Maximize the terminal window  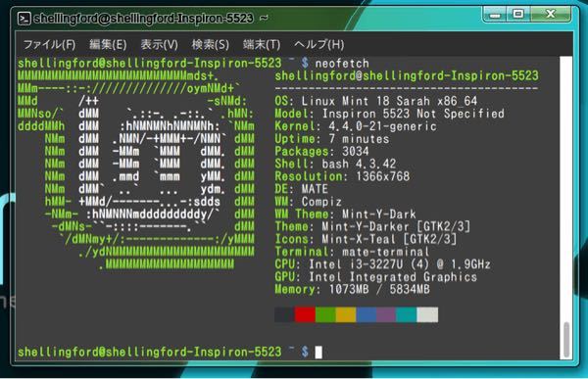(518, 15)
